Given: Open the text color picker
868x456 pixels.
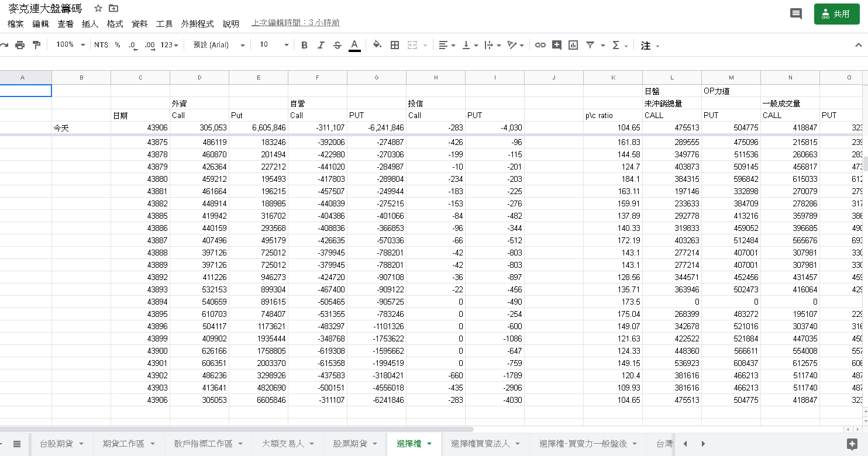Looking at the screenshot, I should 354,45.
